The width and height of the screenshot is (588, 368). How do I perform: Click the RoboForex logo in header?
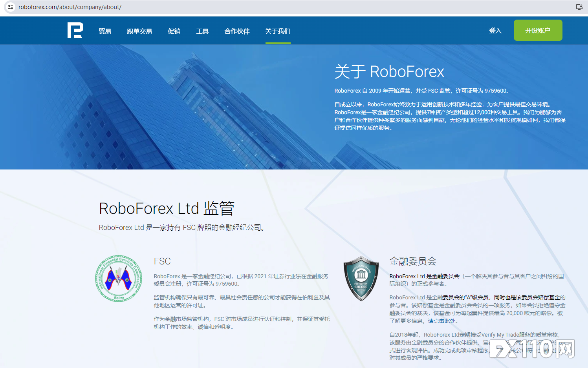click(x=75, y=30)
